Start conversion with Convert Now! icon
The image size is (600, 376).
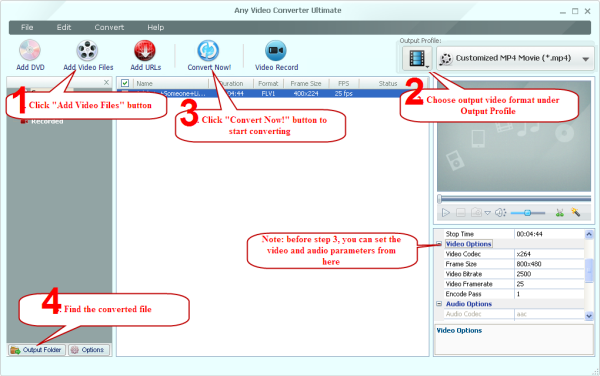pyautogui.click(x=208, y=50)
